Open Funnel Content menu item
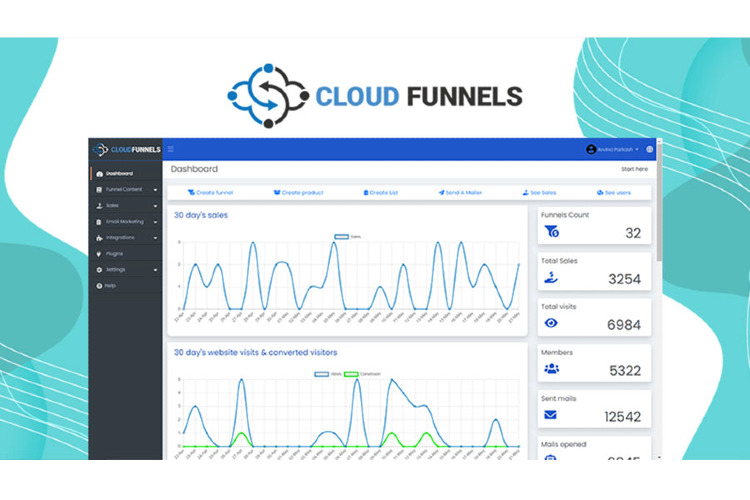This screenshot has height=500, width=750. point(126,189)
